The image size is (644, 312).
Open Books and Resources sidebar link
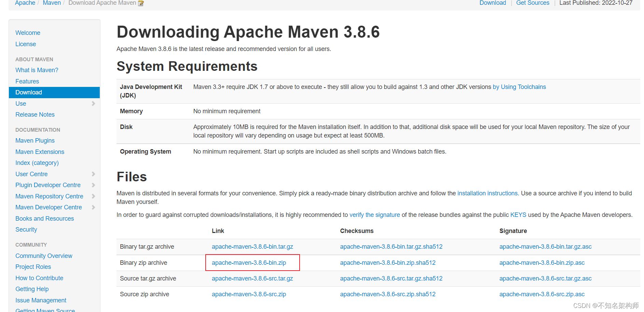[x=44, y=219]
